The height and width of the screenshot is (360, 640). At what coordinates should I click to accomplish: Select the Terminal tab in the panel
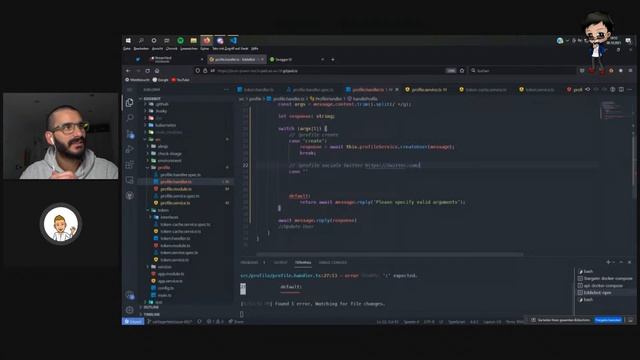[303, 262]
